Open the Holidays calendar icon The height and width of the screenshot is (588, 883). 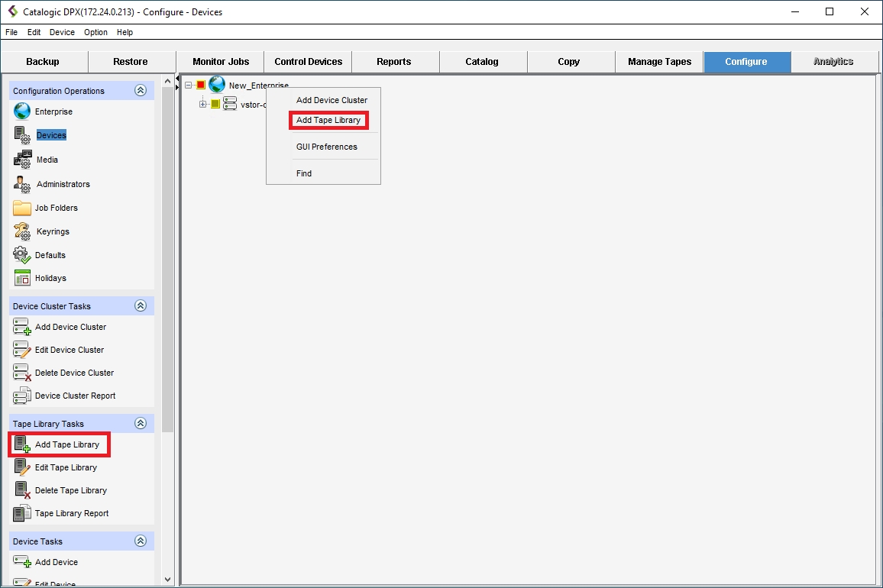click(x=22, y=278)
